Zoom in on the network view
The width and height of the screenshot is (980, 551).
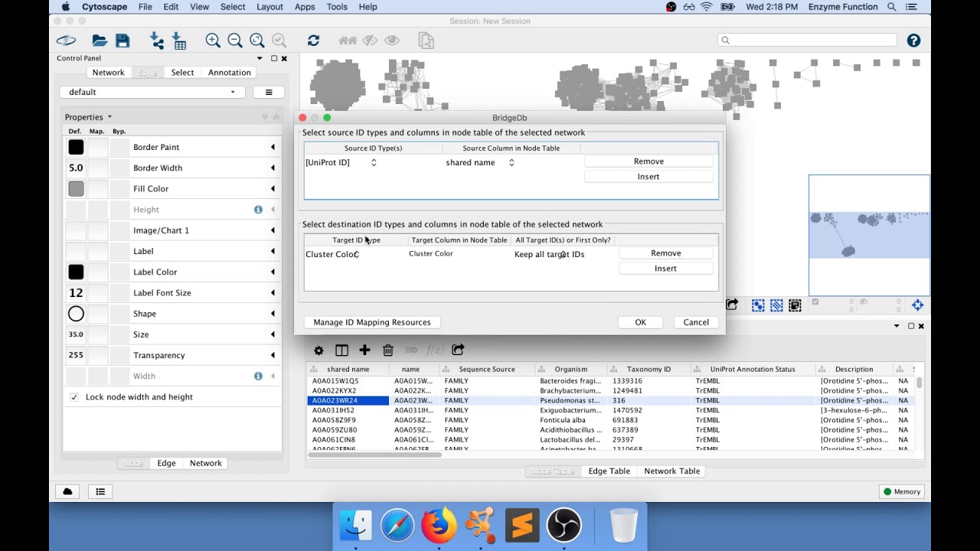213,41
